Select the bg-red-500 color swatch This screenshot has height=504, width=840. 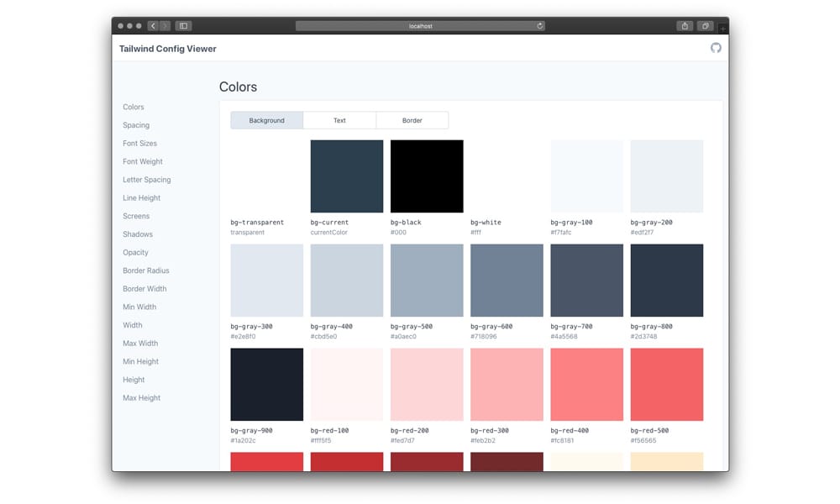click(x=667, y=385)
